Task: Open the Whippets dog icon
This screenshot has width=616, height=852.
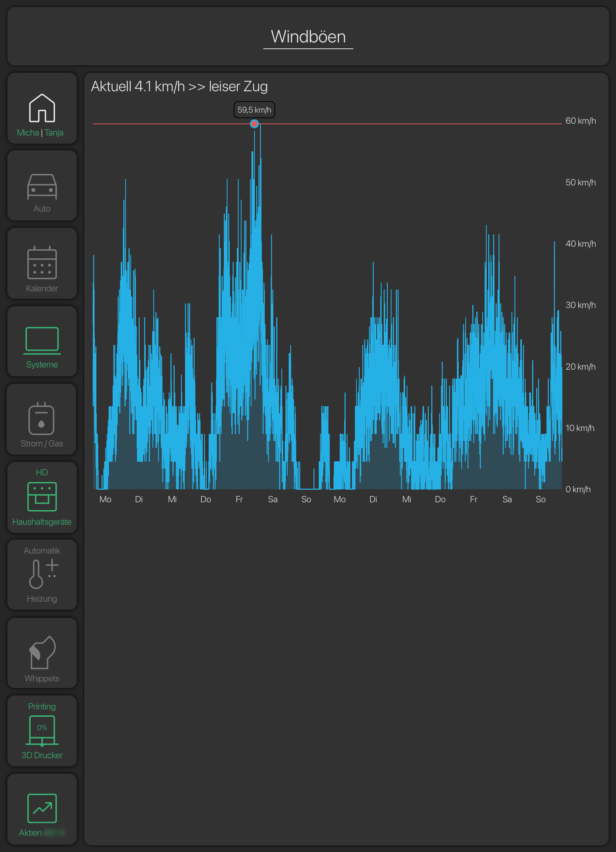Action: 42,652
